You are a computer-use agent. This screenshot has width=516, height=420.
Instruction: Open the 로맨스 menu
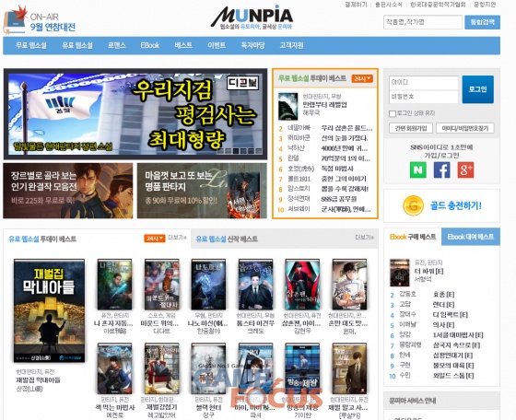point(116,45)
